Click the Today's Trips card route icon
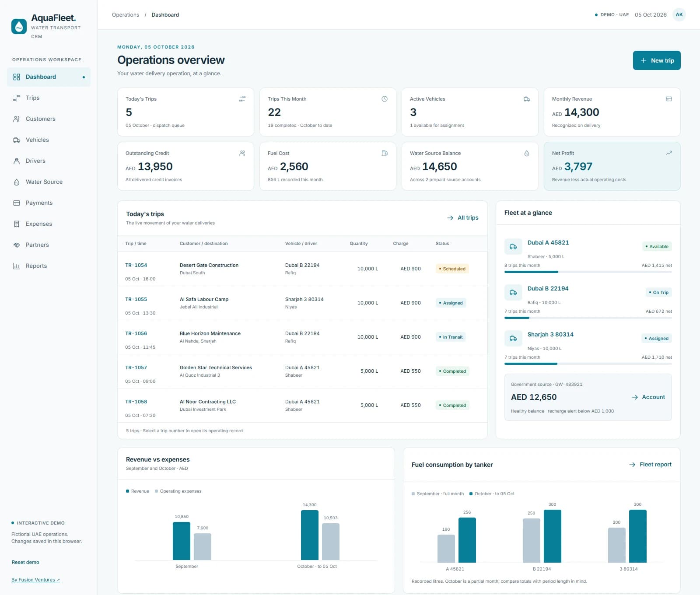 pos(242,99)
